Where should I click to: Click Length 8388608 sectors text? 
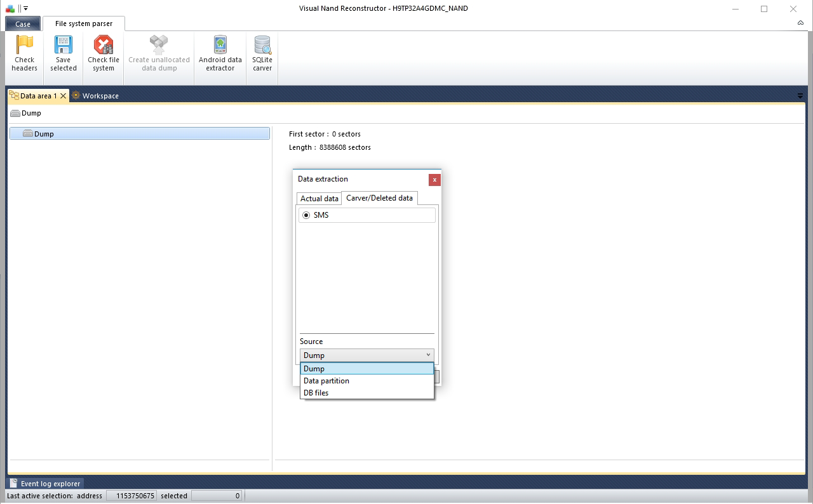(x=330, y=147)
